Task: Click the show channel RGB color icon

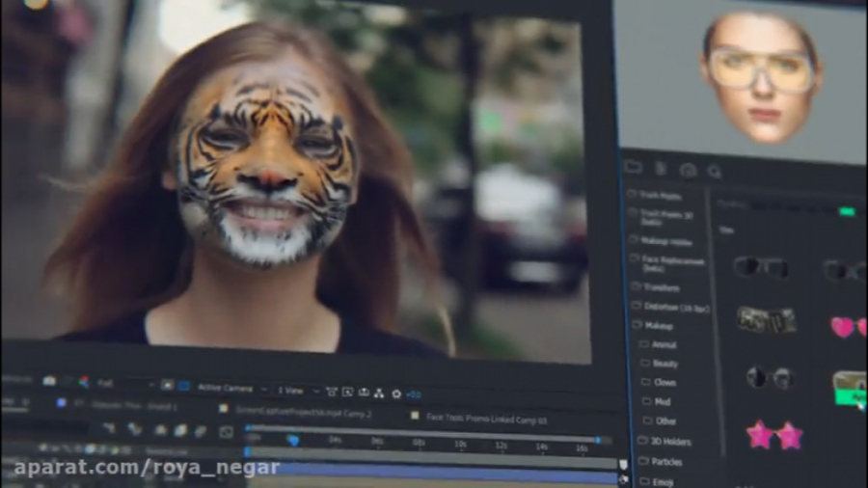Action: tap(84, 383)
